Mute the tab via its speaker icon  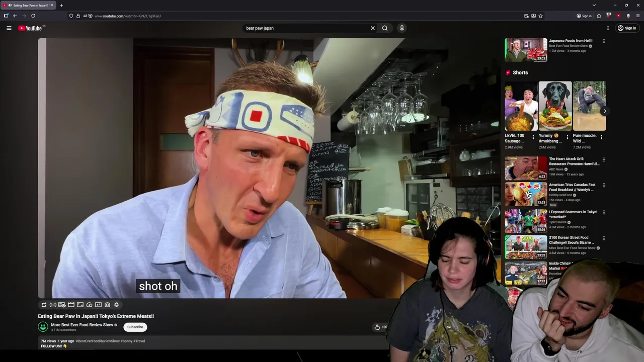pyautogui.click(x=10, y=5)
